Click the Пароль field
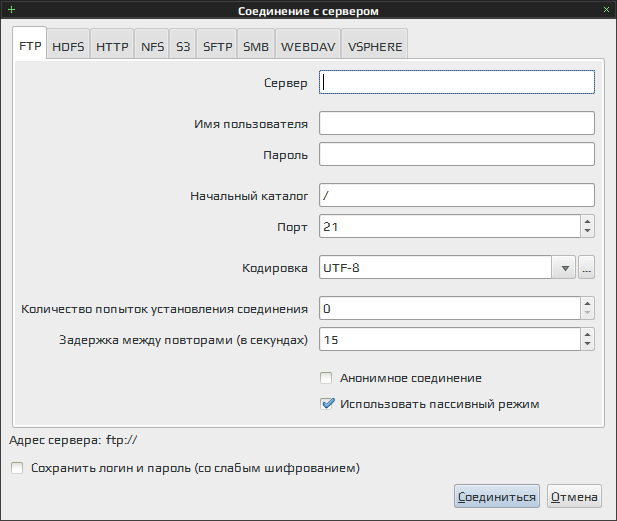The width and height of the screenshot is (617, 521). pos(457,154)
